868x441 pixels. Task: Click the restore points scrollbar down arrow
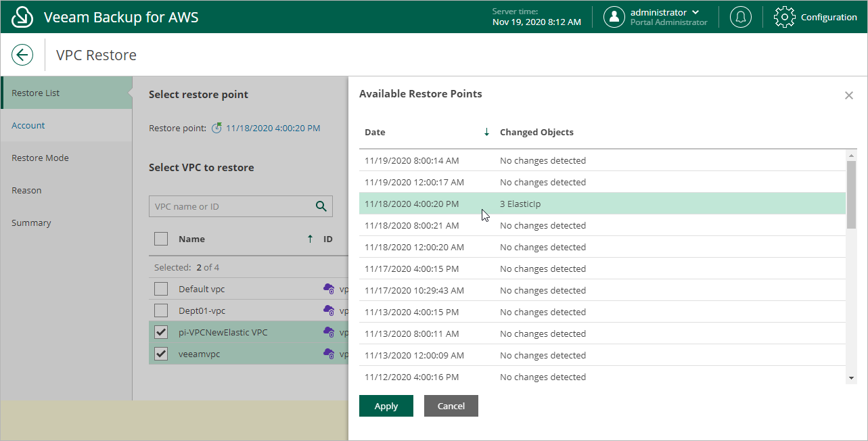click(852, 378)
